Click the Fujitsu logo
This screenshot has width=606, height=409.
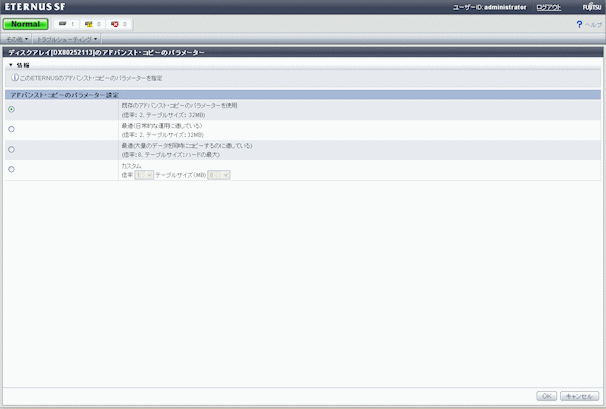pyautogui.click(x=592, y=7)
